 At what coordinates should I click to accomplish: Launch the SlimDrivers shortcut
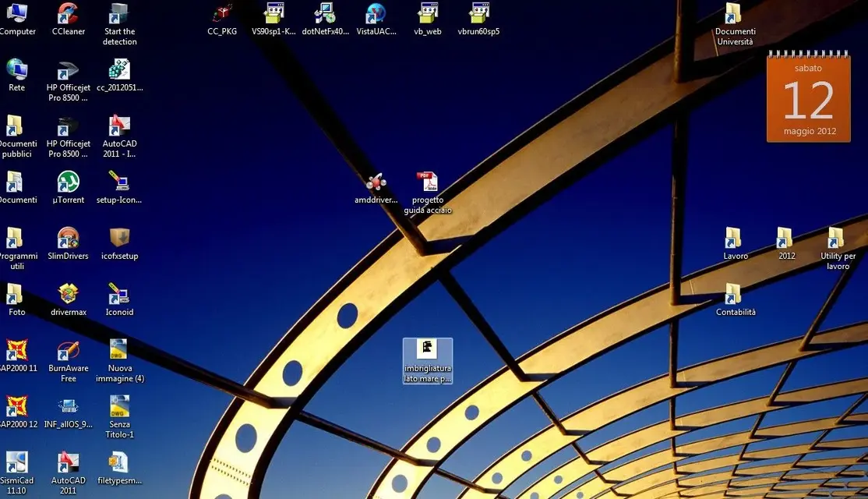[68, 244]
